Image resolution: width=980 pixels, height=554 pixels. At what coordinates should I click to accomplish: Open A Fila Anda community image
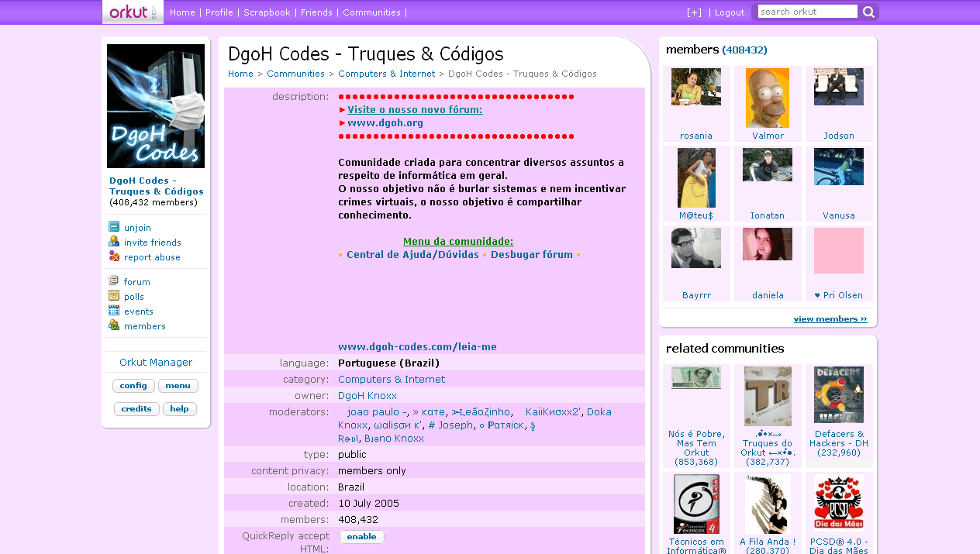[768, 504]
